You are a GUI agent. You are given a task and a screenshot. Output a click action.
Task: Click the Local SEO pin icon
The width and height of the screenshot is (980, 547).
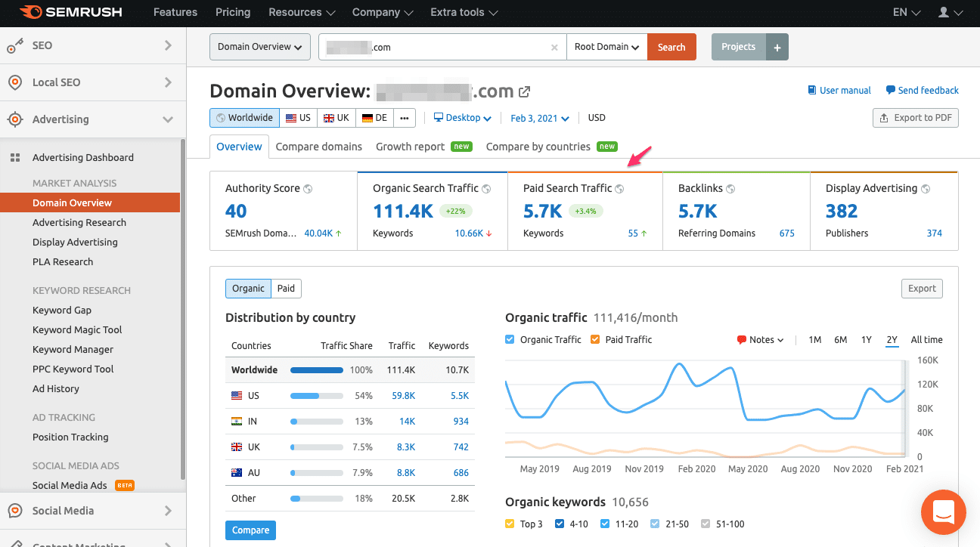pos(14,82)
